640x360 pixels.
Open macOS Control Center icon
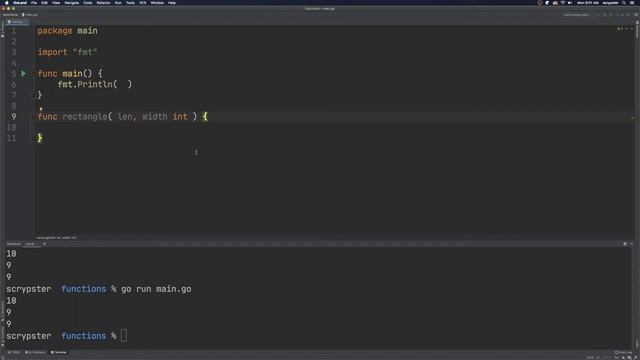point(631,3)
